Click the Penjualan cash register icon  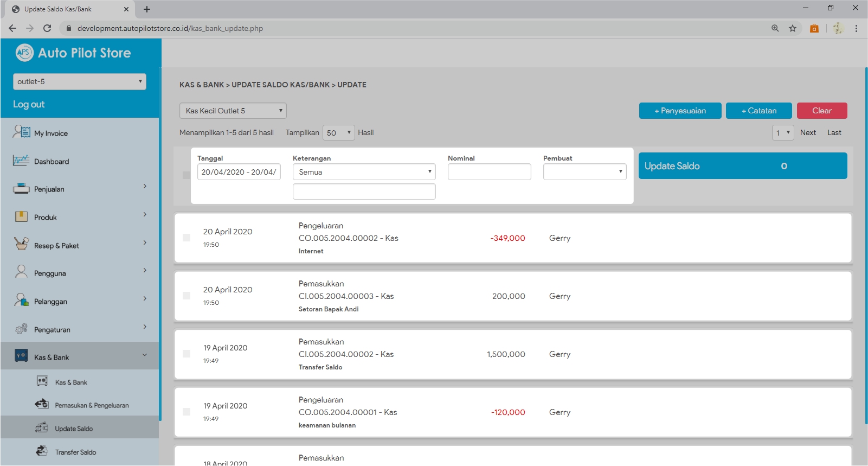point(21,189)
